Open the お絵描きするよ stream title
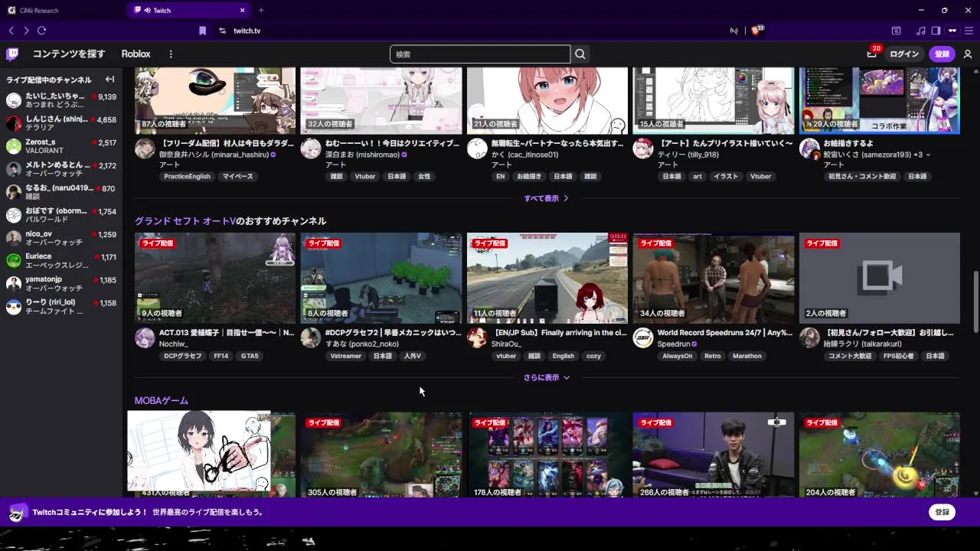 848,144
